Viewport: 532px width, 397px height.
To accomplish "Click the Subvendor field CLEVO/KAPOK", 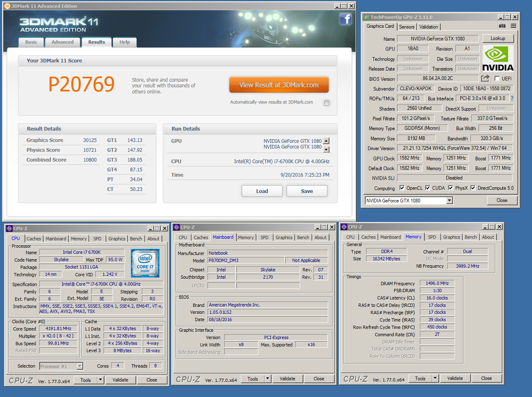I will click(x=416, y=89).
